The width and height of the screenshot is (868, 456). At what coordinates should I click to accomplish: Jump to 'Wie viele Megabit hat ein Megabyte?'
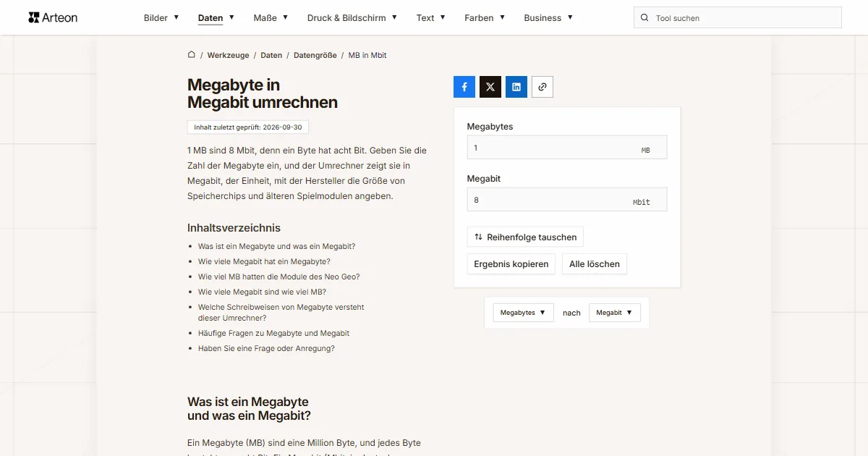(x=264, y=261)
